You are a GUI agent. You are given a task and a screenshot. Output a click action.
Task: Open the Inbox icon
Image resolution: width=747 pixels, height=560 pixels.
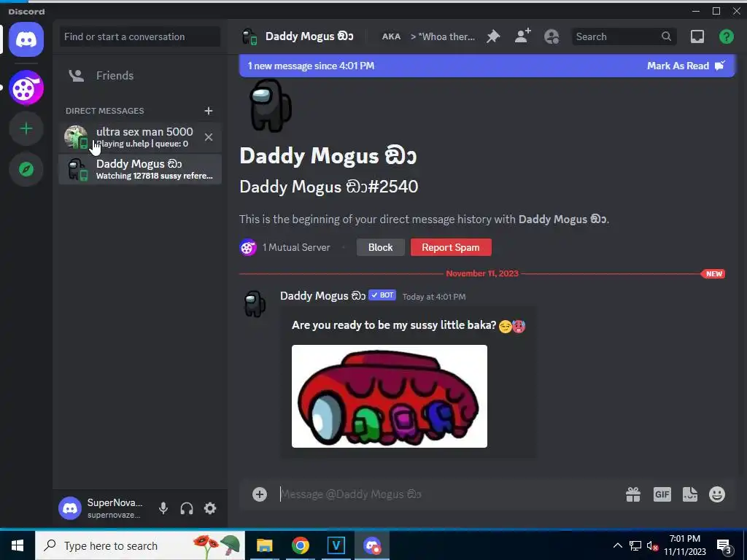(697, 36)
